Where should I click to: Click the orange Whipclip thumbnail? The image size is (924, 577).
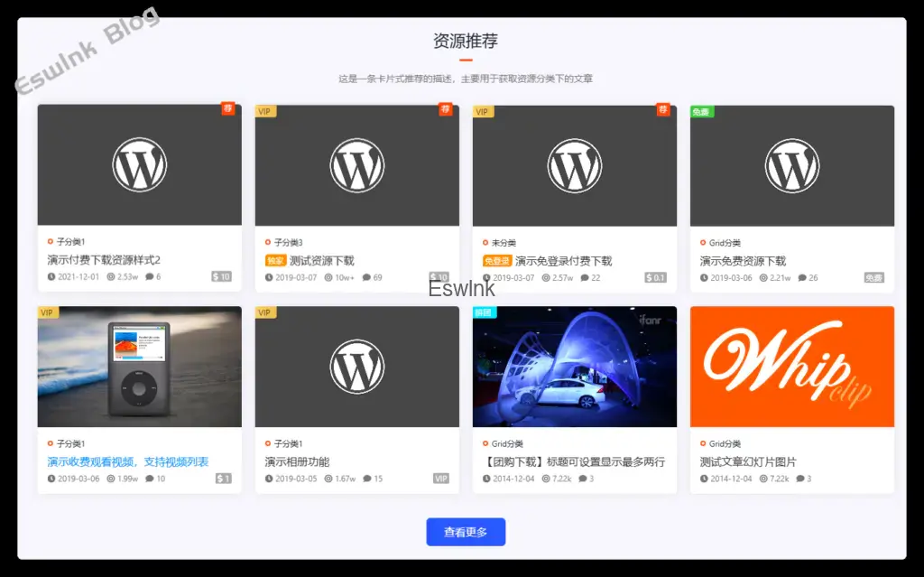(791, 367)
